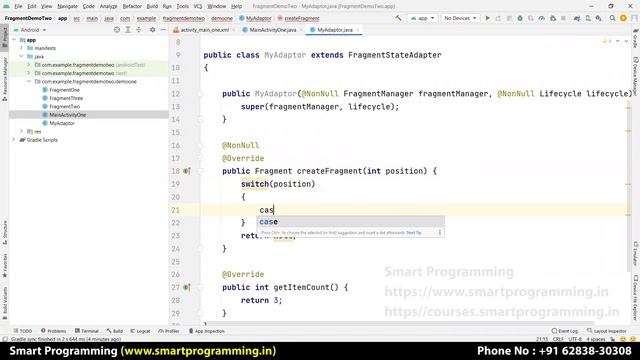This screenshot has height=360, width=640.
Task: Collapse the demoone package node
Action: coord(29,81)
